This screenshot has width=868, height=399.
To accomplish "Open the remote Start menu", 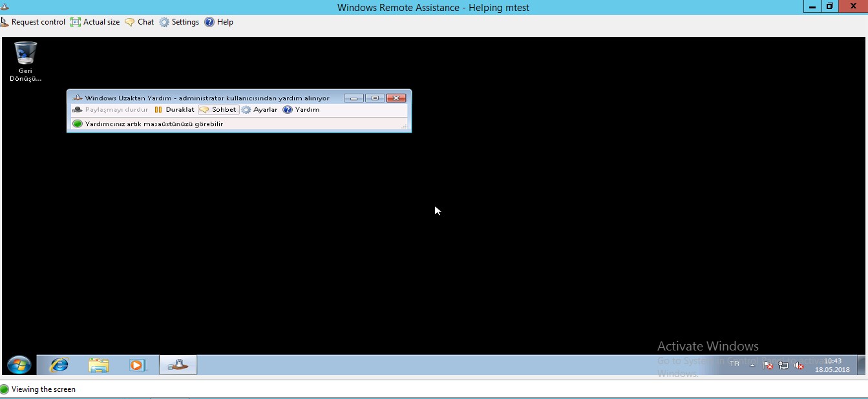I will pos(19,365).
